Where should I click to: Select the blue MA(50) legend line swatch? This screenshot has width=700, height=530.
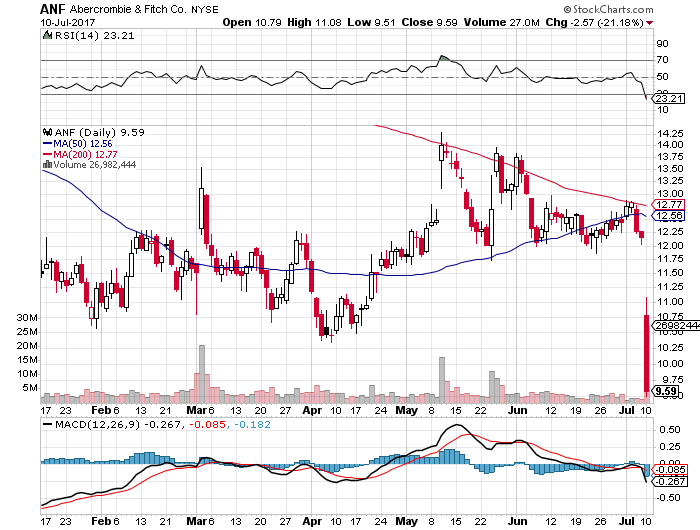click(x=47, y=144)
